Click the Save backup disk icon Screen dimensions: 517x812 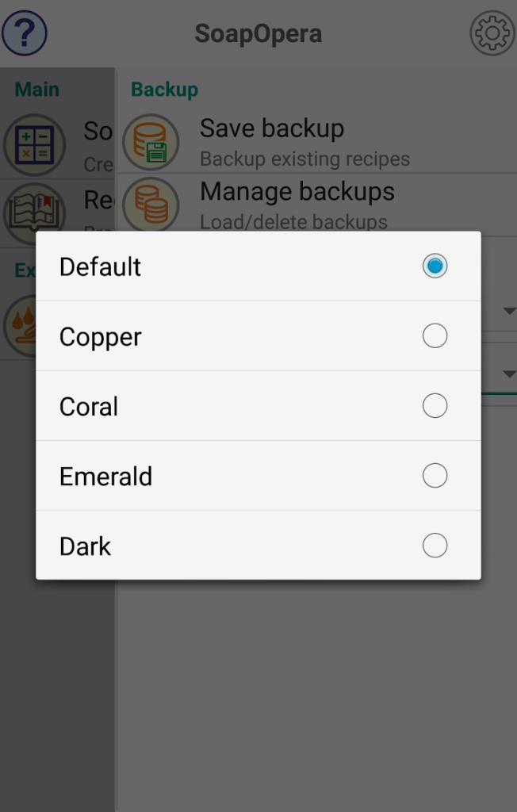point(151,143)
